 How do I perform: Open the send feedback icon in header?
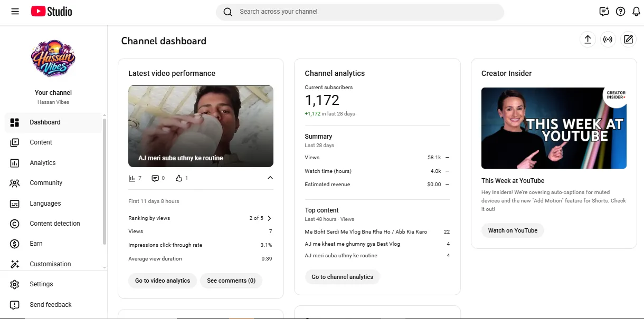point(604,12)
